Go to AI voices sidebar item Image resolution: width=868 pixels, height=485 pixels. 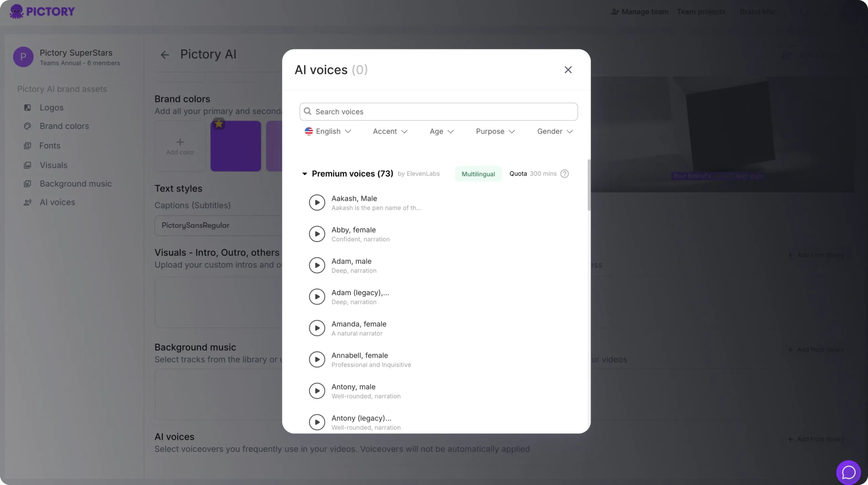pos(57,202)
